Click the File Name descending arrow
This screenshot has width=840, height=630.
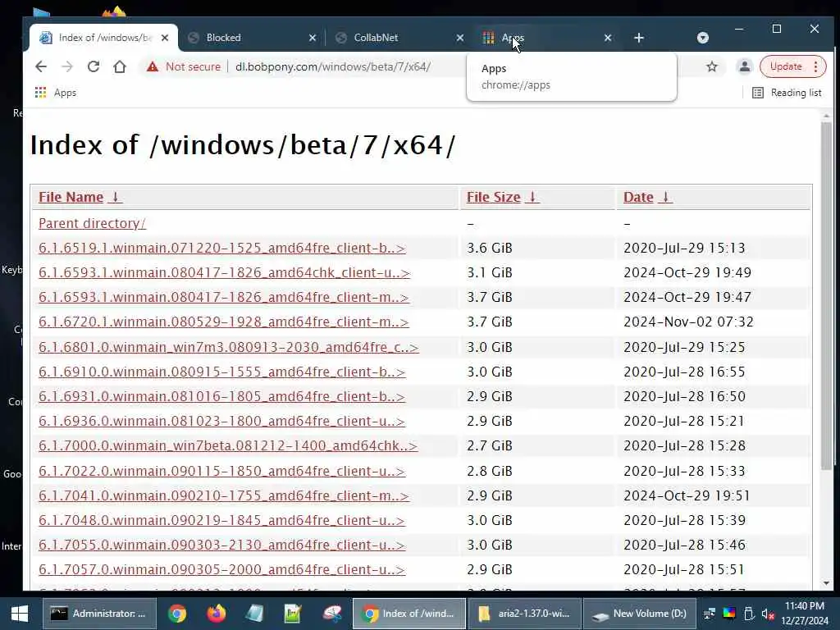pyautogui.click(x=115, y=197)
